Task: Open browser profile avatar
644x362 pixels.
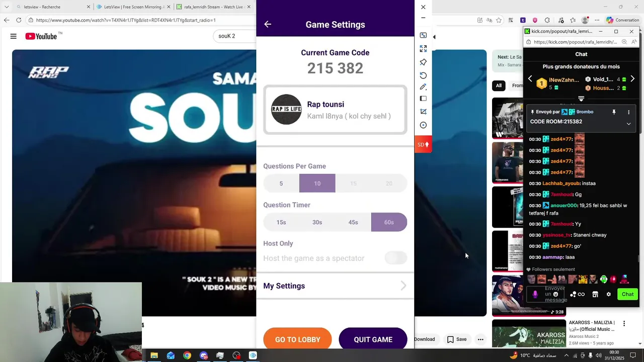Action: click(x=585, y=20)
